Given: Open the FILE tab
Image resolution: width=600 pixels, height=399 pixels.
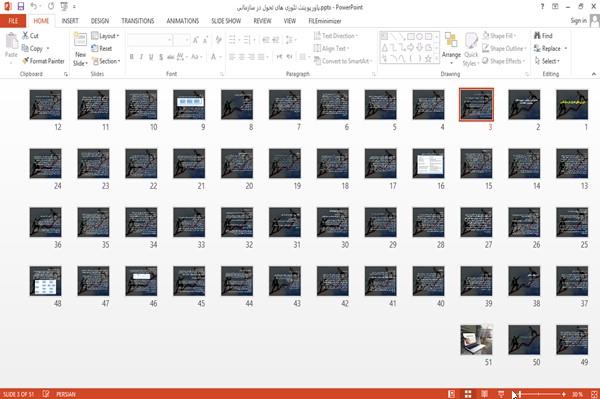Looking at the screenshot, I should tap(13, 21).
